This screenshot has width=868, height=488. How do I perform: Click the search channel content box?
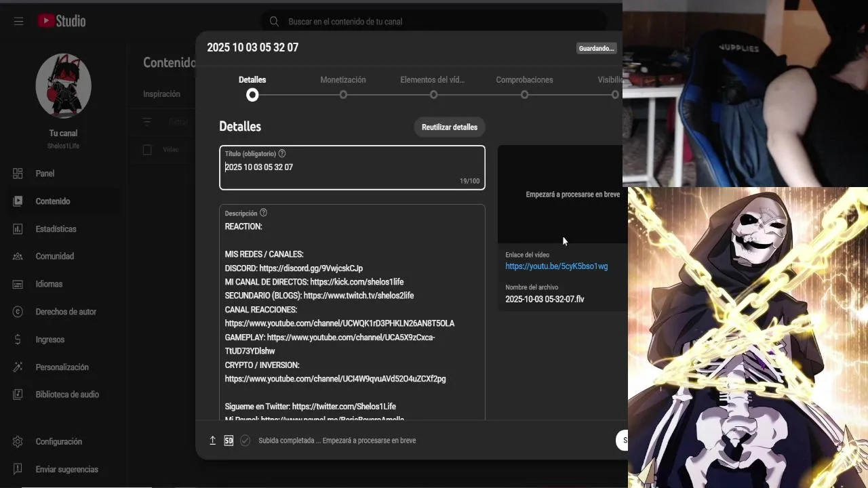[434, 22]
